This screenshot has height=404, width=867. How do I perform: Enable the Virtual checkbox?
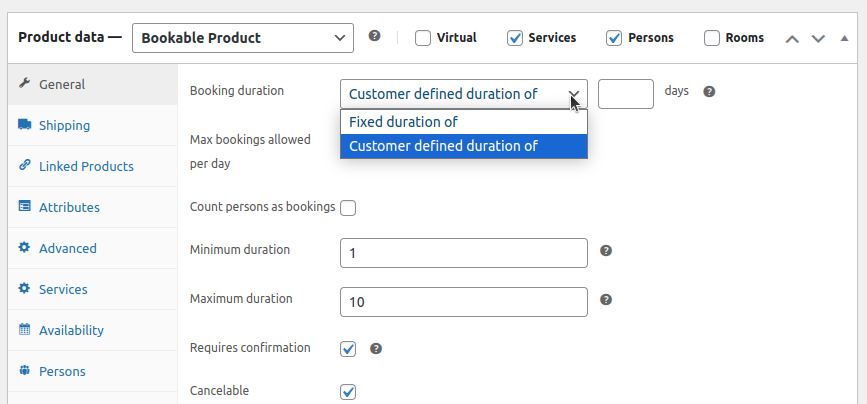click(x=423, y=38)
